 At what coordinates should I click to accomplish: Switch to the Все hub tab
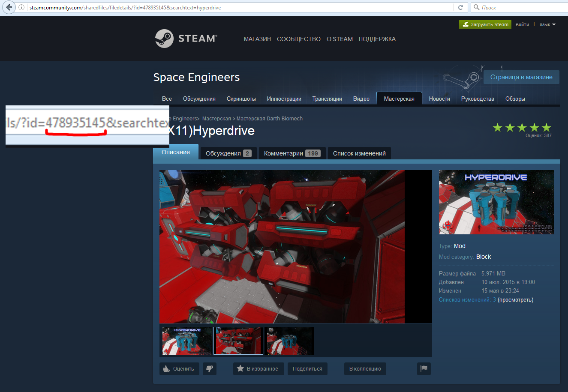[167, 99]
